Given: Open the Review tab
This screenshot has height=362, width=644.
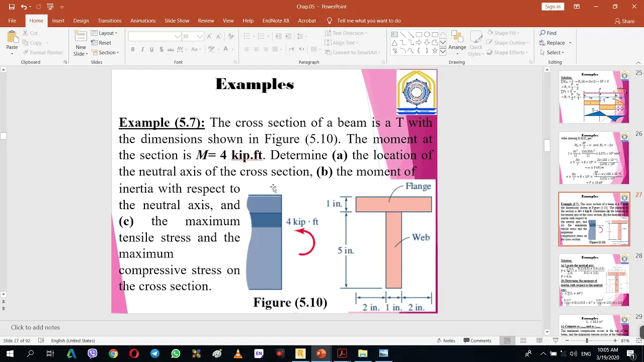Looking at the screenshot, I should pyautogui.click(x=206, y=21).
